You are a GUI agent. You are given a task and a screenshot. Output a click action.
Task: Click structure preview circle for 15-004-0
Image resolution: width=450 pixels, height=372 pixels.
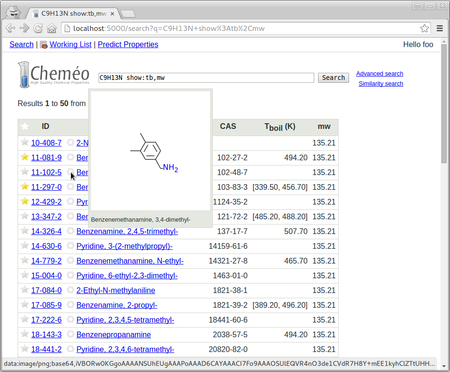click(70, 275)
